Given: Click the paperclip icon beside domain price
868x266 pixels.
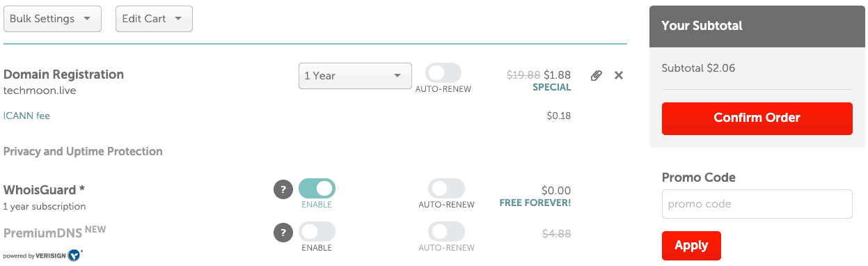Looking at the screenshot, I should (x=596, y=75).
